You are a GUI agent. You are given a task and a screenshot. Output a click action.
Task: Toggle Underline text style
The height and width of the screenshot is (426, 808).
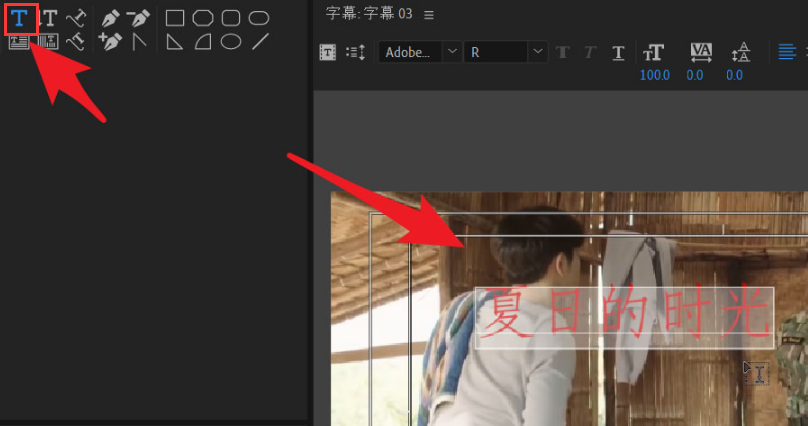(618, 53)
